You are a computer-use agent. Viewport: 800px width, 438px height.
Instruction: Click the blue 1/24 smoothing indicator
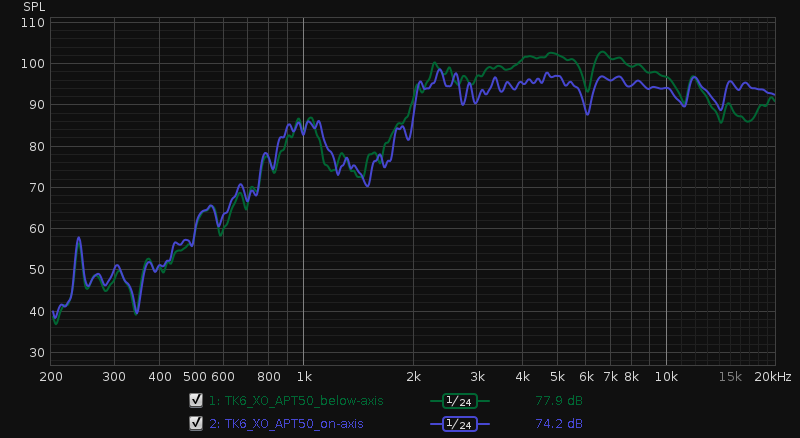tap(459, 424)
